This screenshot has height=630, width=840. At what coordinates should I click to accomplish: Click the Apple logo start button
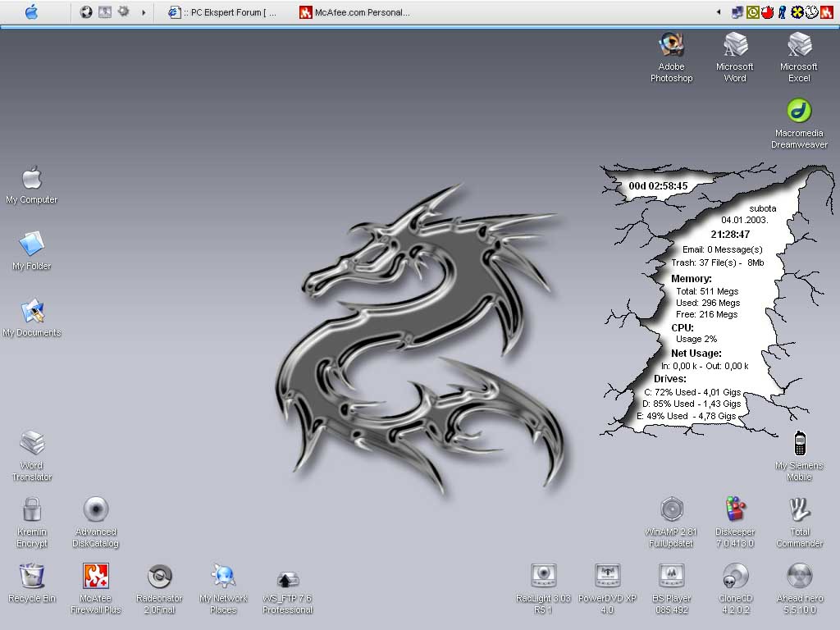point(31,12)
